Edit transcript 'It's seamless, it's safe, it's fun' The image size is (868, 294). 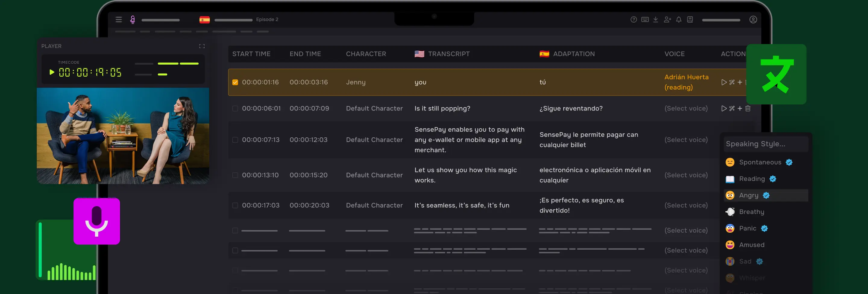point(462,205)
